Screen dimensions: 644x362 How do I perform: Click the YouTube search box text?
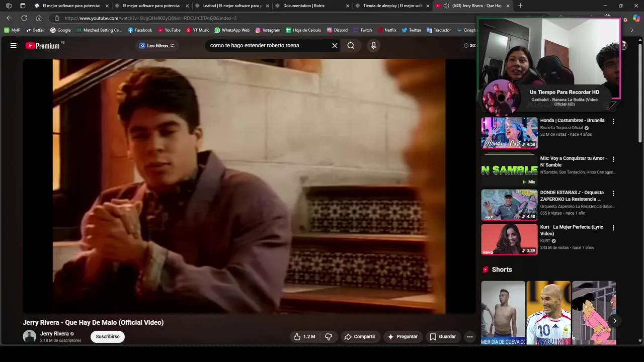tap(255, 45)
